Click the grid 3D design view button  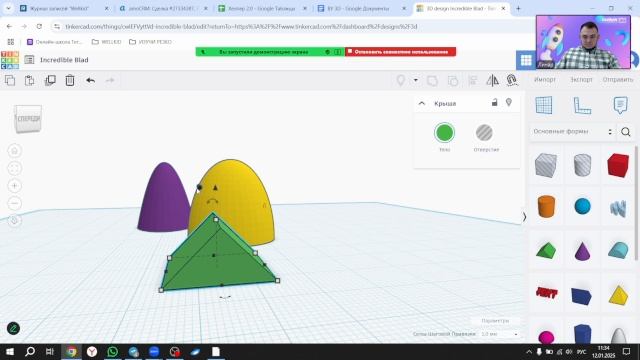526,60
